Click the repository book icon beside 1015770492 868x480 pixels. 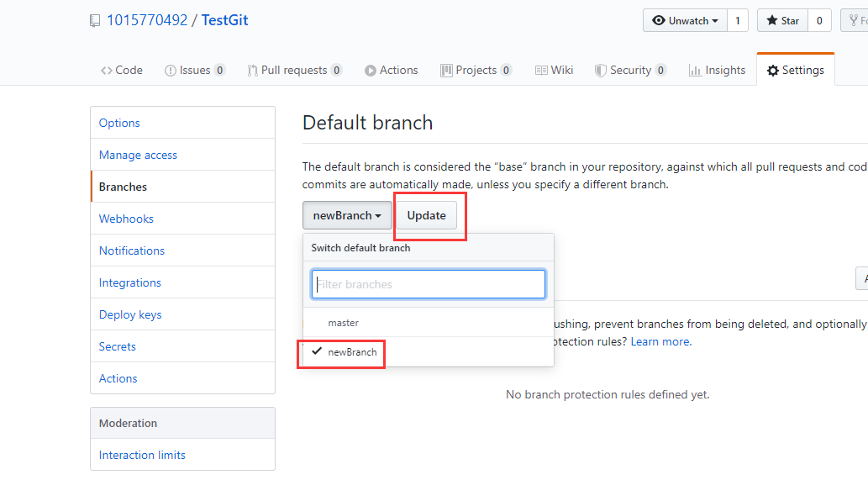(x=95, y=21)
